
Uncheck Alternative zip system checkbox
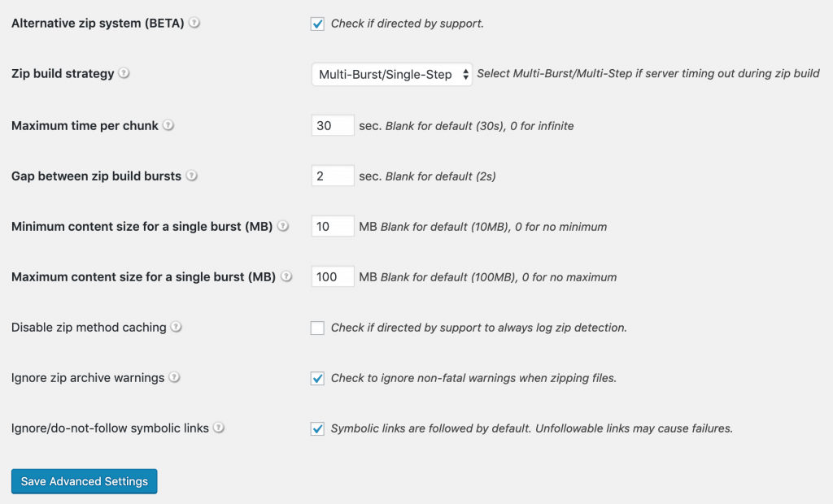click(x=317, y=24)
